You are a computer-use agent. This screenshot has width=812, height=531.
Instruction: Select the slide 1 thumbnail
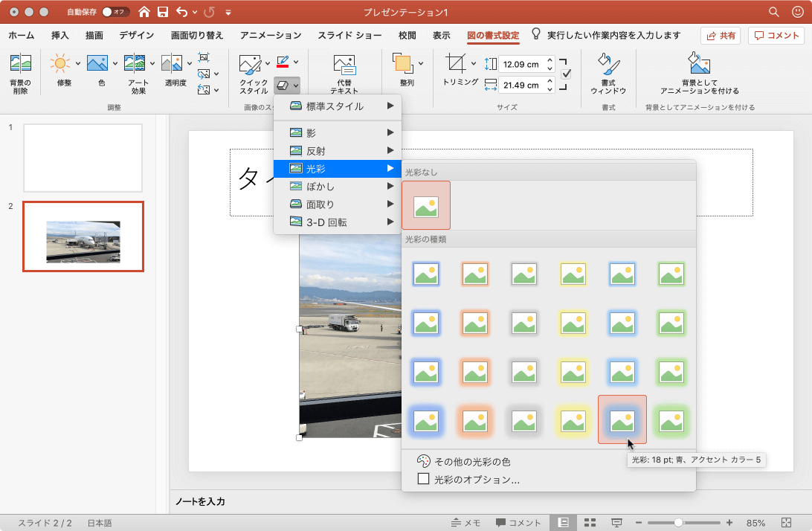coord(83,158)
